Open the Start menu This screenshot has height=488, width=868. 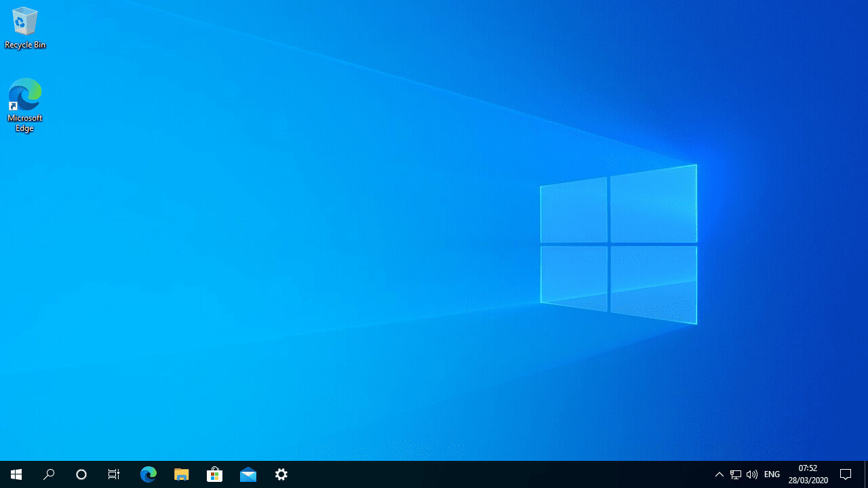[x=16, y=474]
